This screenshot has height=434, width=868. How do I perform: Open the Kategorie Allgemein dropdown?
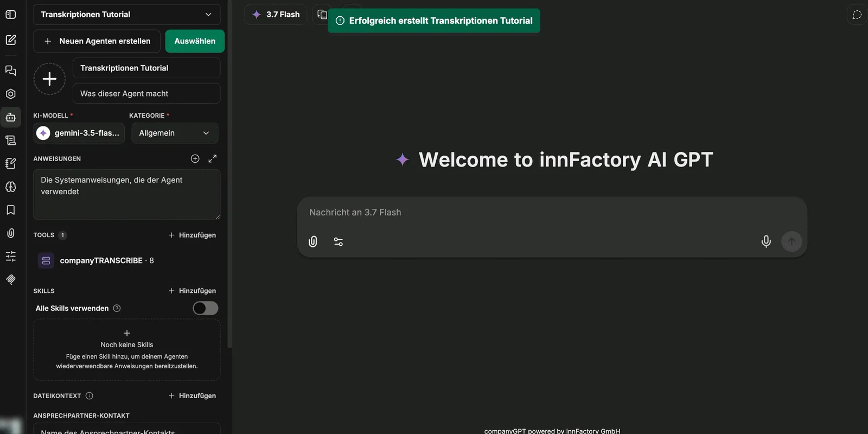click(175, 133)
